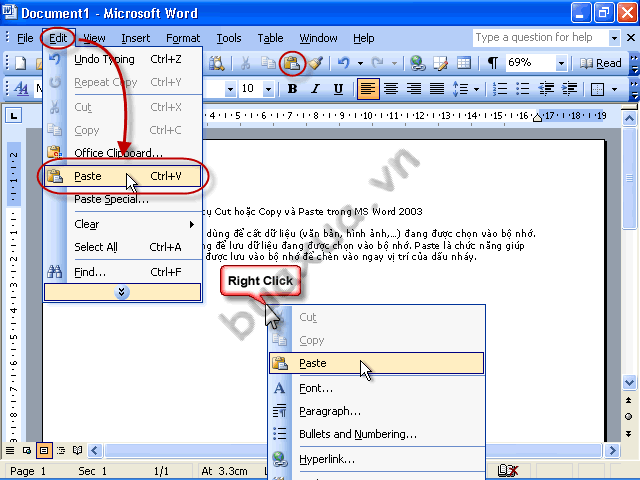This screenshot has height=480, width=640.
Task: Toggle Show/Hide paragraph marks icon
Action: tap(493, 63)
